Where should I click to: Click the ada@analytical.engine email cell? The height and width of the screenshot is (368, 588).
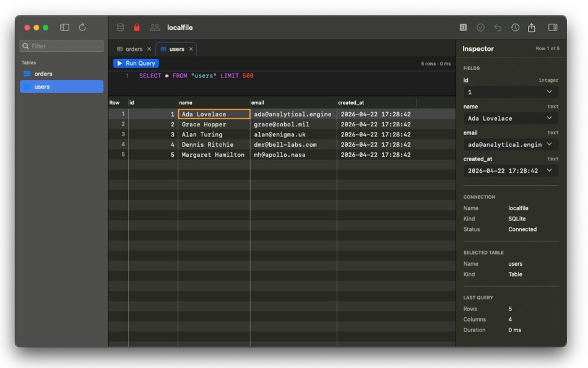tap(293, 114)
